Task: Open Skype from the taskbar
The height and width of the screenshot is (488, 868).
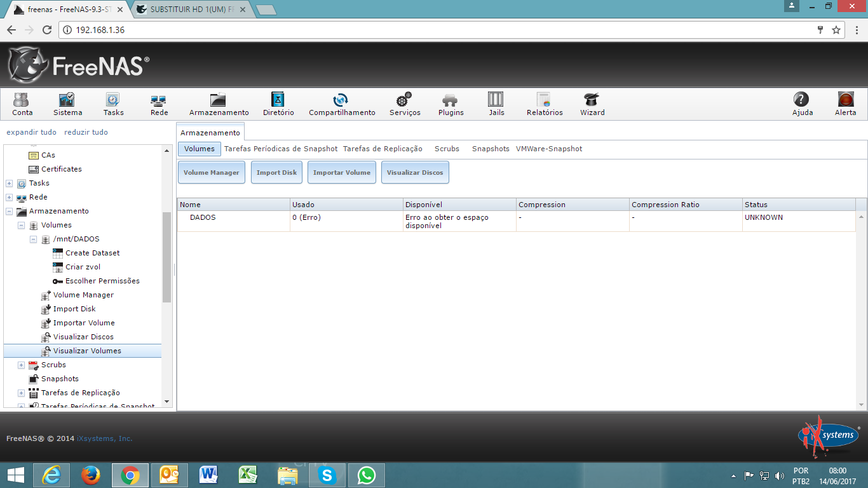Action: click(x=327, y=475)
